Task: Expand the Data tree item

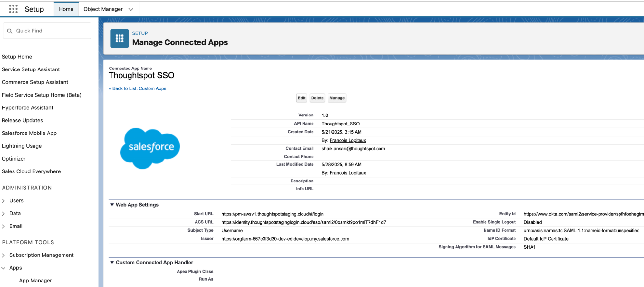Action: click(4, 214)
